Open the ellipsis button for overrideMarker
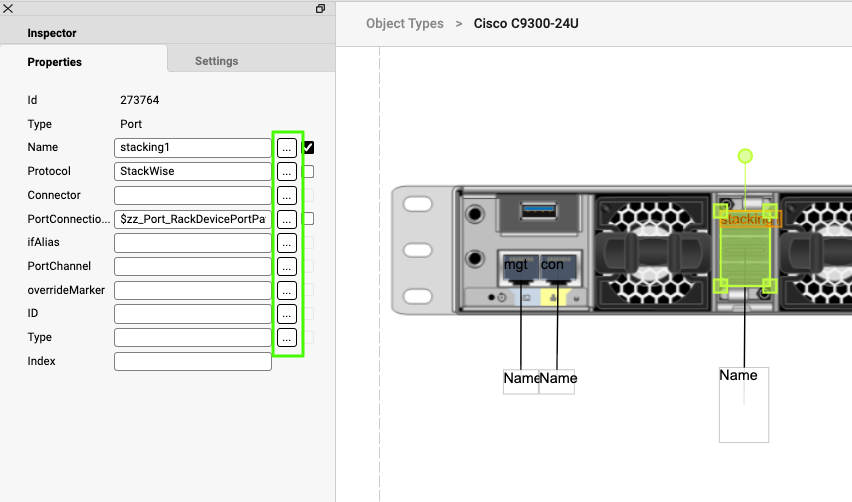 coord(286,290)
